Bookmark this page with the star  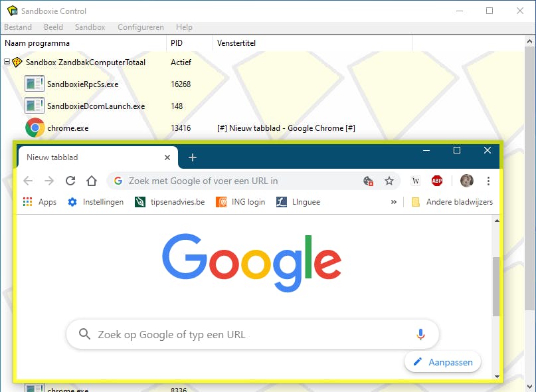click(x=389, y=181)
